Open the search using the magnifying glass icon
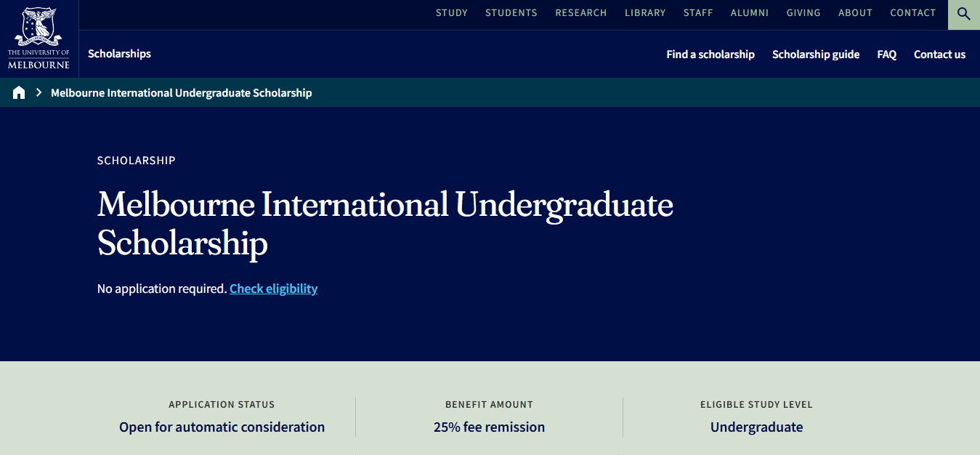The image size is (980, 455). [963, 14]
